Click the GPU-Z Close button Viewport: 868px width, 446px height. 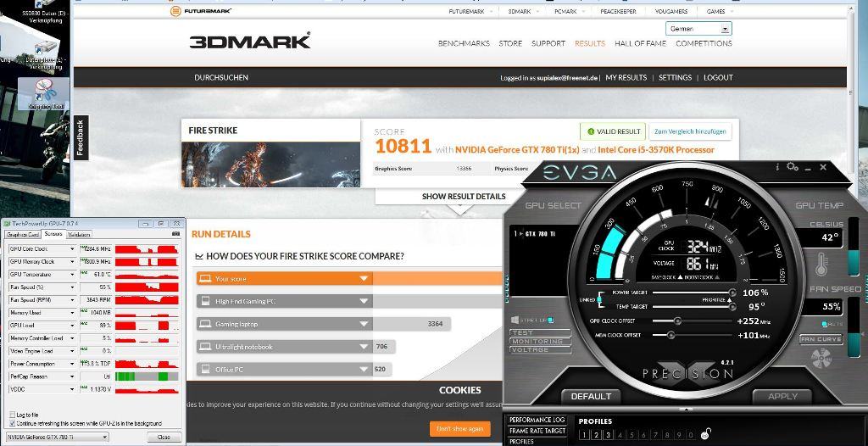point(164,438)
